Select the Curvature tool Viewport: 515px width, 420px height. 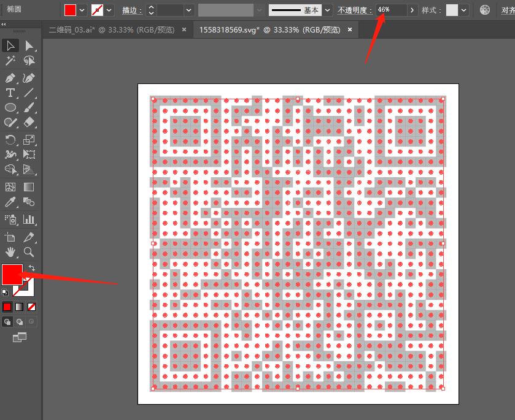(x=29, y=78)
